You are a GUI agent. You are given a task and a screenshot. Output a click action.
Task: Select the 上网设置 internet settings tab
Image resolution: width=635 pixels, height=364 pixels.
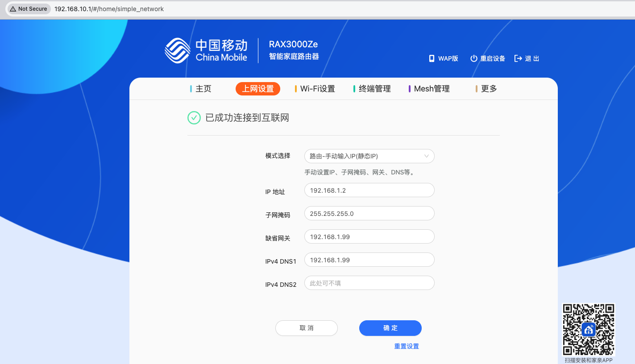(258, 89)
